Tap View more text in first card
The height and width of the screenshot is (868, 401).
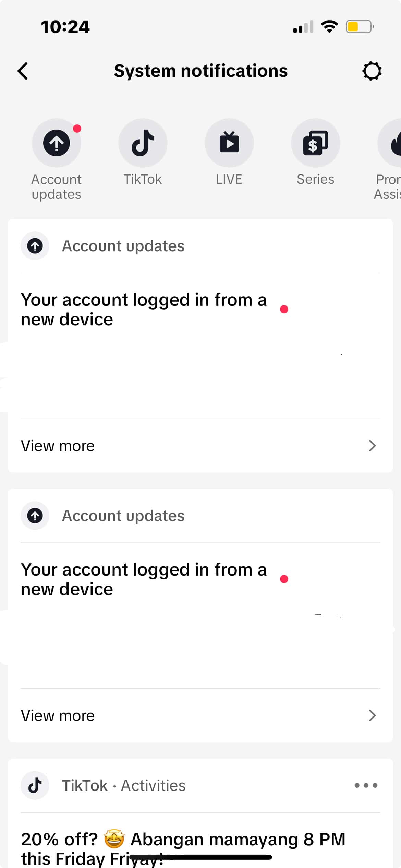tap(58, 446)
